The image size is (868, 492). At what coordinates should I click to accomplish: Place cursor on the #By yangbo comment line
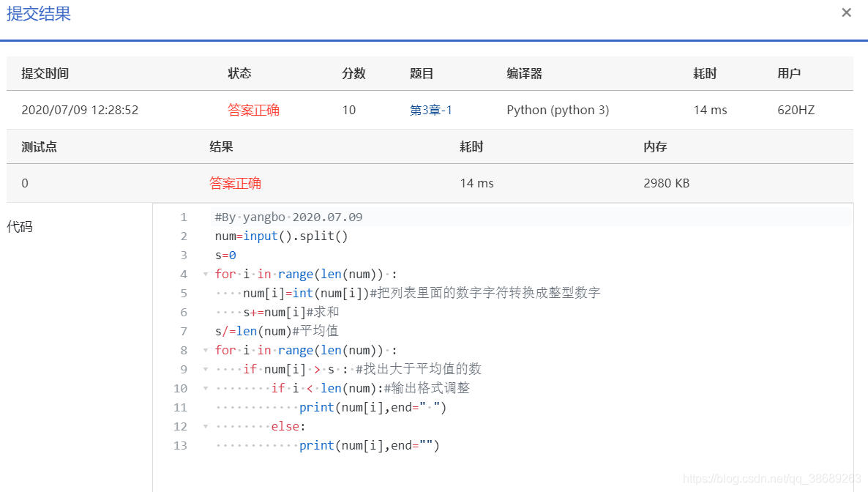288,217
